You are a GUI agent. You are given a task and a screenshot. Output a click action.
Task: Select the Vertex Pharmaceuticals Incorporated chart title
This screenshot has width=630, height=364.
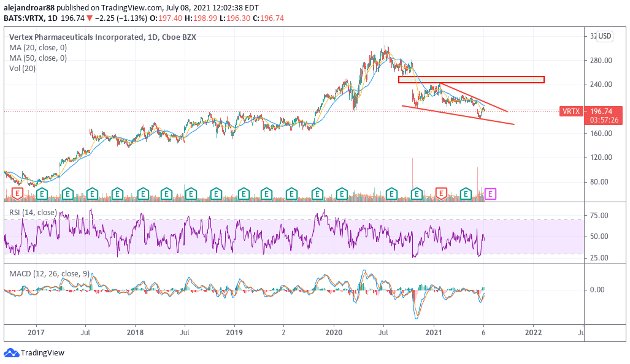[x=102, y=37]
